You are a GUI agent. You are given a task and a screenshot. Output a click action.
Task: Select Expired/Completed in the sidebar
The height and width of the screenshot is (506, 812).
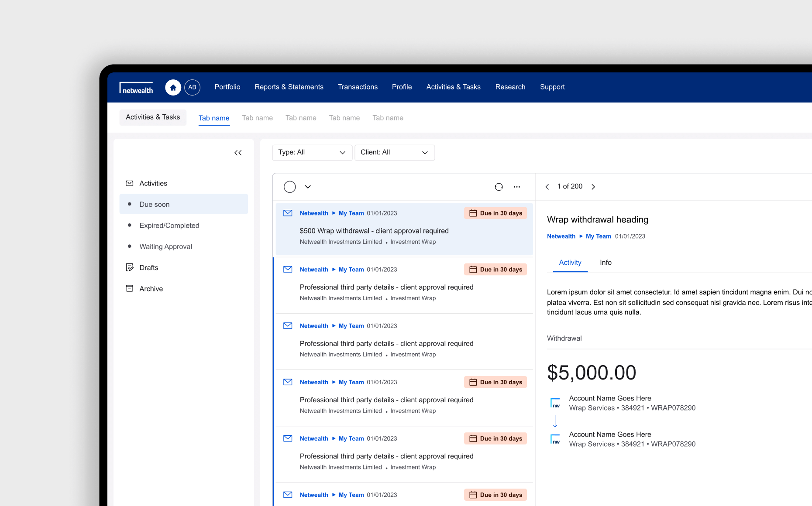click(169, 226)
